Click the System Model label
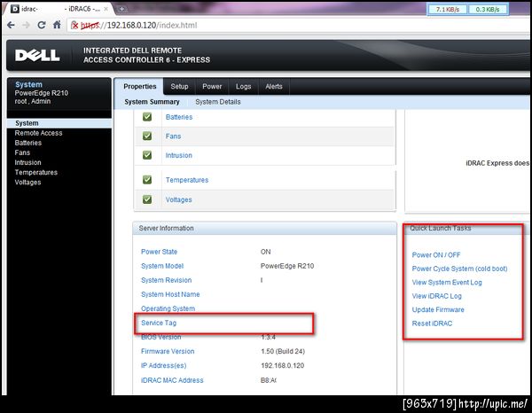This screenshot has width=532, height=413. coord(162,266)
